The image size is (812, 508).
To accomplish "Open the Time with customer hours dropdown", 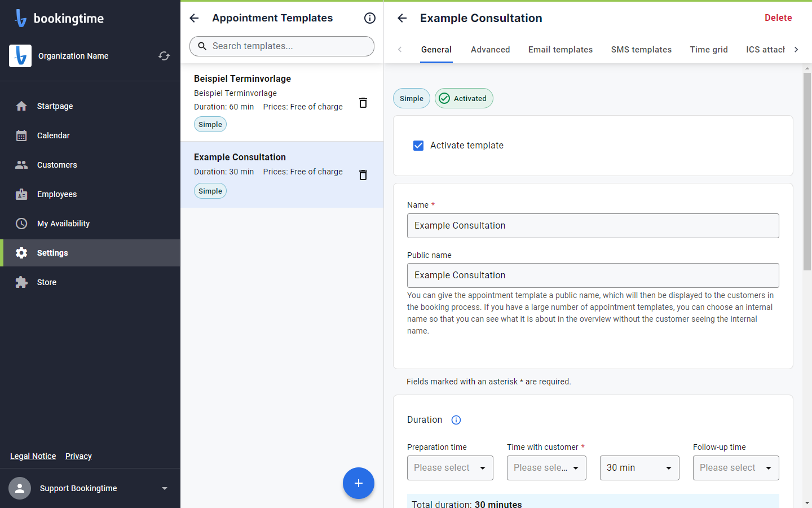I will (546, 468).
